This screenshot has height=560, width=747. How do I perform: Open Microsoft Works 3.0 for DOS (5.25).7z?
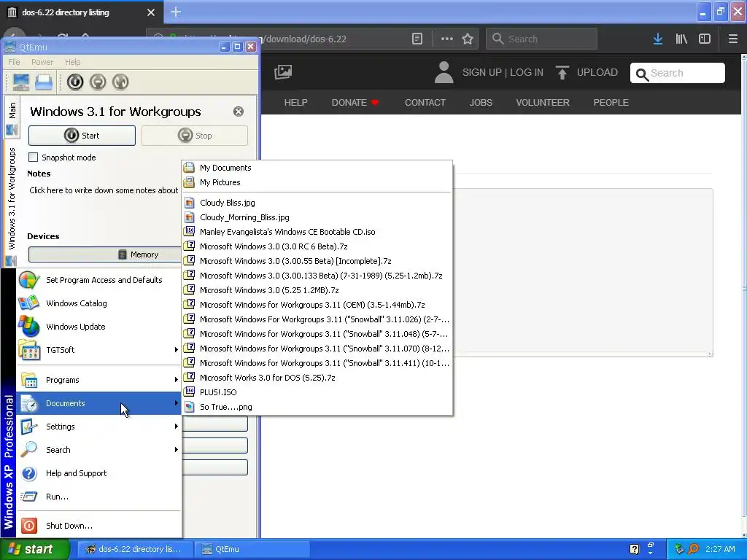(317, 378)
